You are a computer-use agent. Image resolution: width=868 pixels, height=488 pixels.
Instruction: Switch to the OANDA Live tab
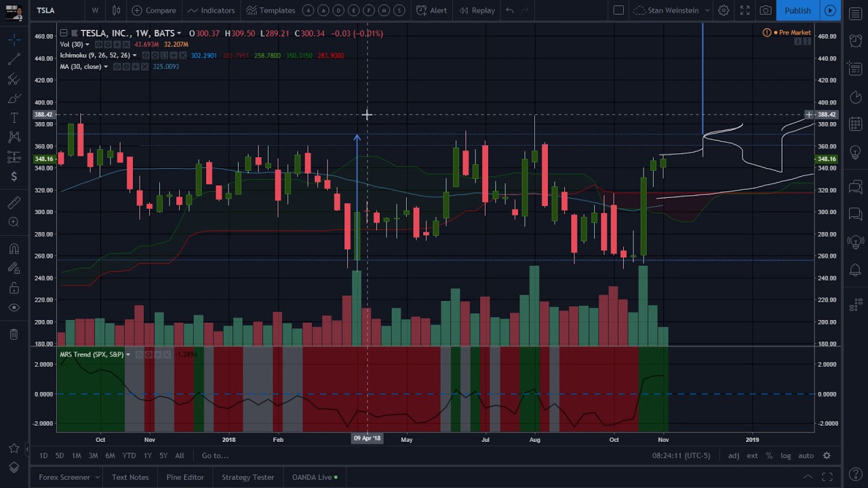[x=315, y=477]
